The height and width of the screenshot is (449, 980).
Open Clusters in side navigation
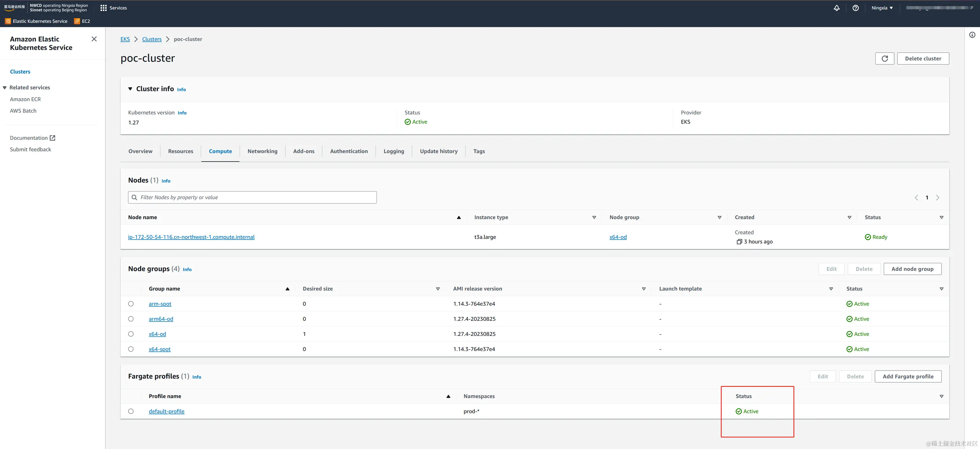[20, 72]
